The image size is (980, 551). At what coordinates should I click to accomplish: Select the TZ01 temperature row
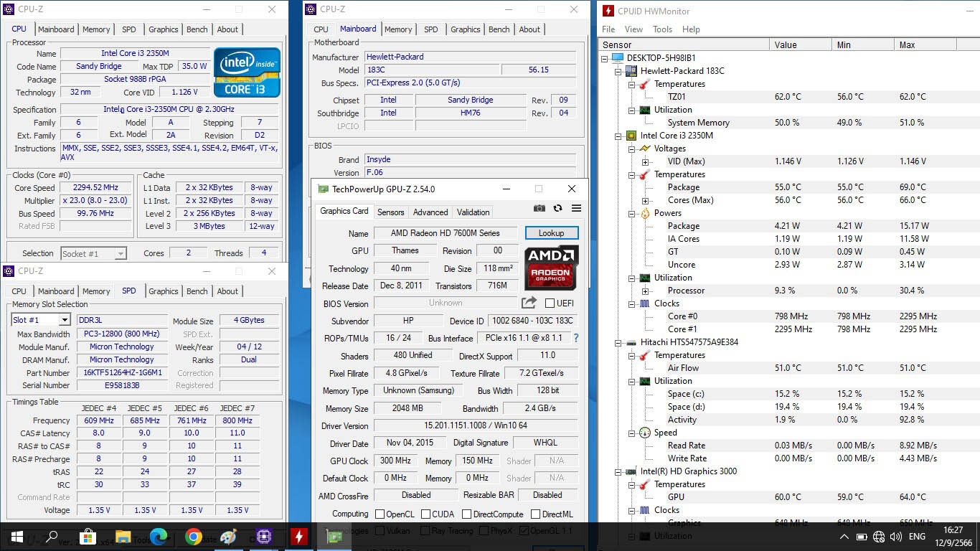[x=789, y=97]
